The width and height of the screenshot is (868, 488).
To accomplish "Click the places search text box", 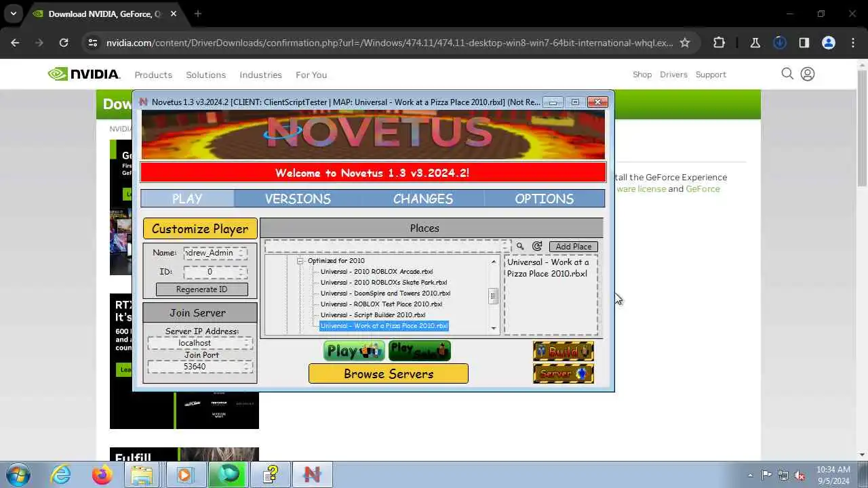I will pyautogui.click(x=387, y=246).
